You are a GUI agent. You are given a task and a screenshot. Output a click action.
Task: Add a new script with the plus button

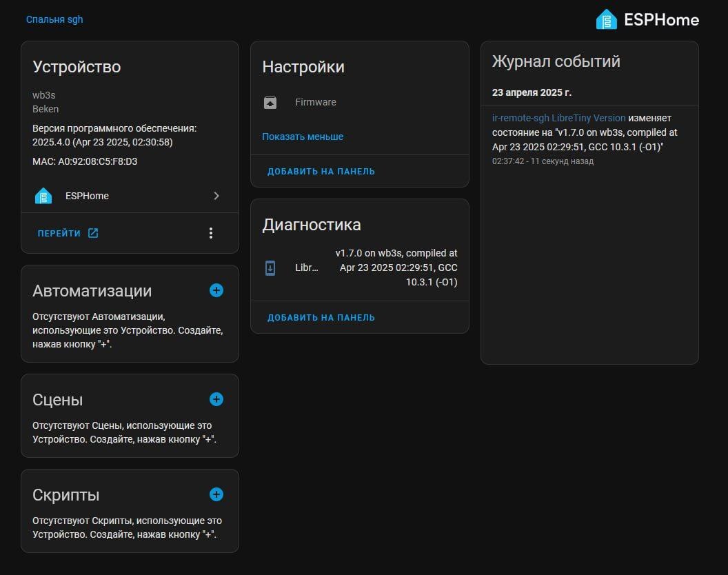216,494
